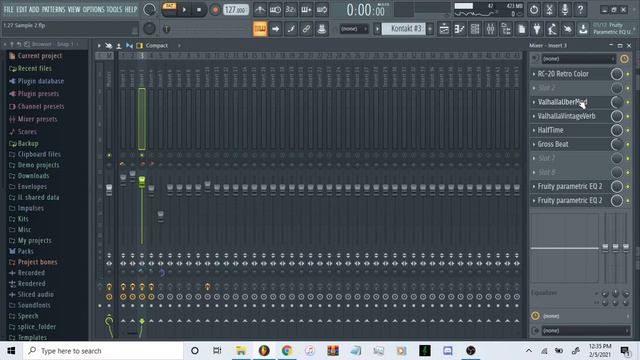
Task: Click the undo history circular-arrow icon
Action: tap(534, 9)
